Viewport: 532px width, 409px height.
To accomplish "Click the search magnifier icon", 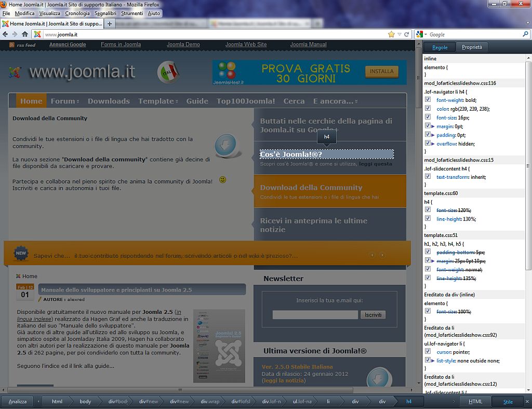I will coord(525,34).
